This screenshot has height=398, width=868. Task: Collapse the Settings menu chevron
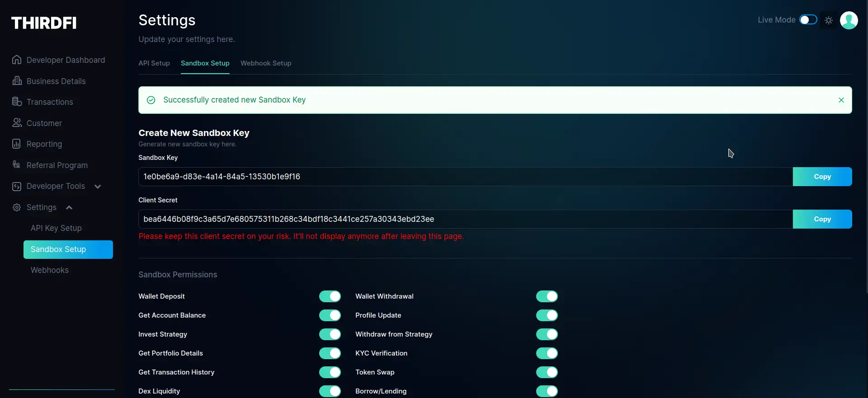69,207
